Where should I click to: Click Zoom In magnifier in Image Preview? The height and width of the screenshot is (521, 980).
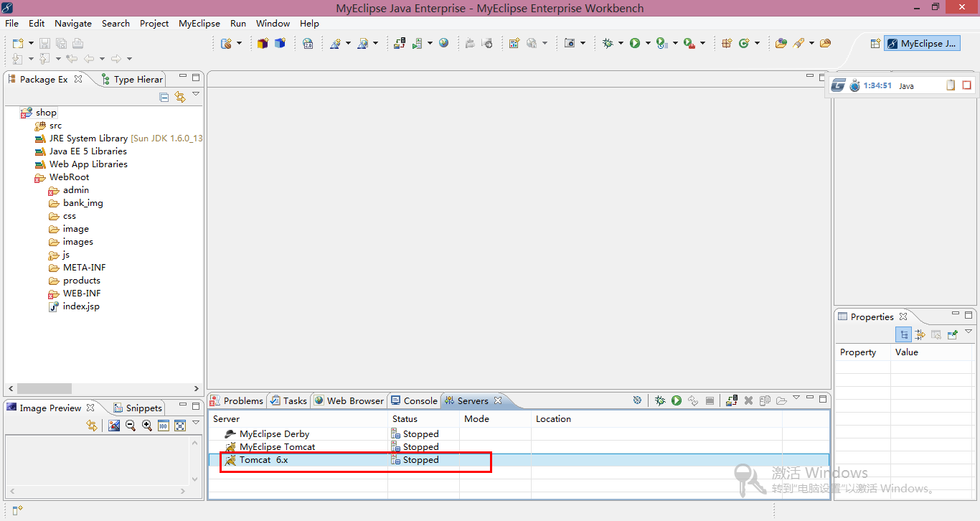147,426
